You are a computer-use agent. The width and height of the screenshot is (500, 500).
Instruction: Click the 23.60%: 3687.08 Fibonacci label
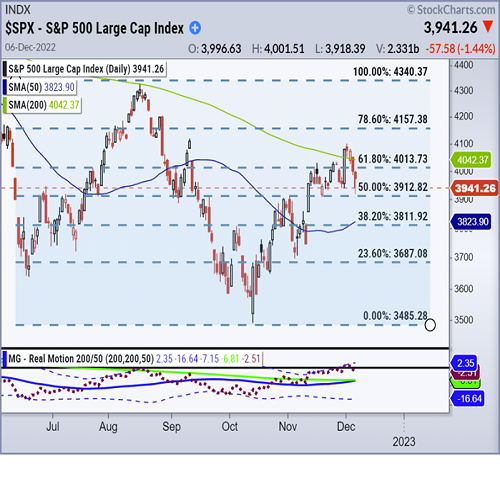pos(393,254)
